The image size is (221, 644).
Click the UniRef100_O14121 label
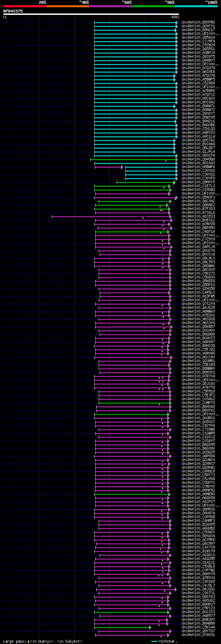198,563
